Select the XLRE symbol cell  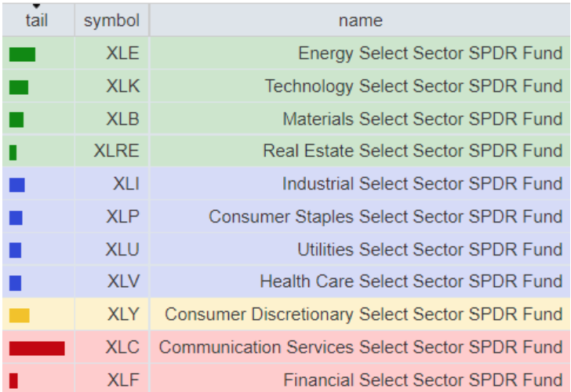(x=116, y=151)
